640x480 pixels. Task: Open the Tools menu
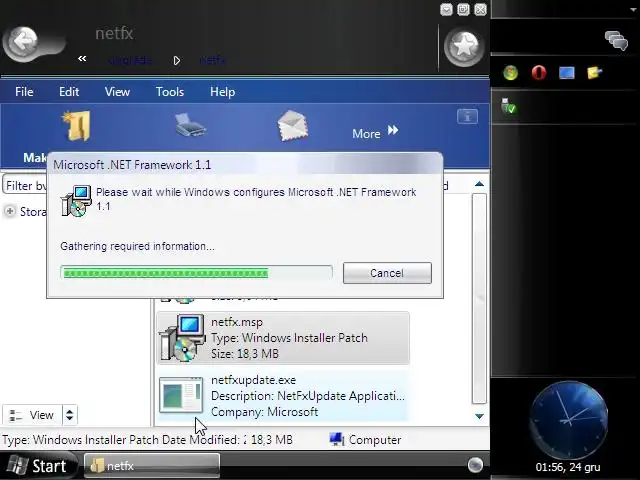coord(170,92)
